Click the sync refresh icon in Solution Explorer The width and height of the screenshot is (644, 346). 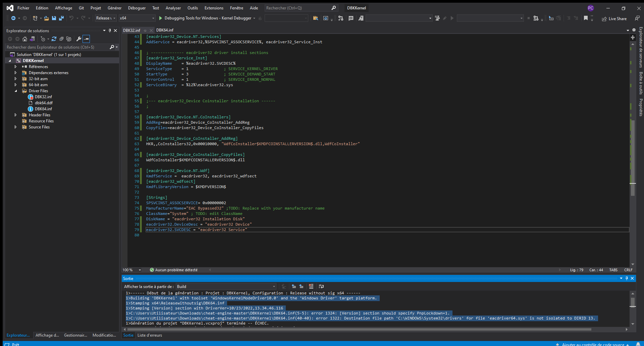[x=54, y=39]
